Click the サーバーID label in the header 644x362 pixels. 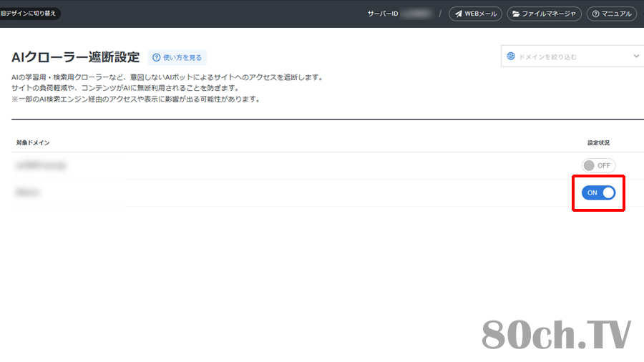click(382, 14)
